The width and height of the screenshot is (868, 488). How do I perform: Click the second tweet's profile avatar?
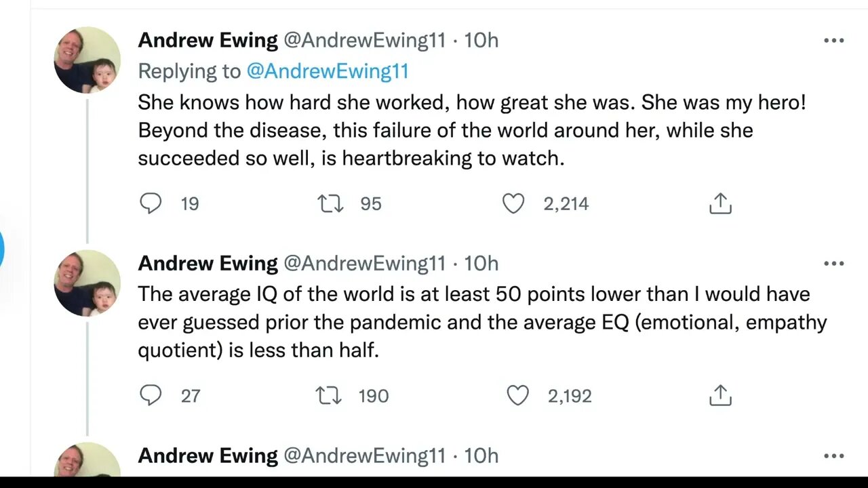[x=87, y=283]
